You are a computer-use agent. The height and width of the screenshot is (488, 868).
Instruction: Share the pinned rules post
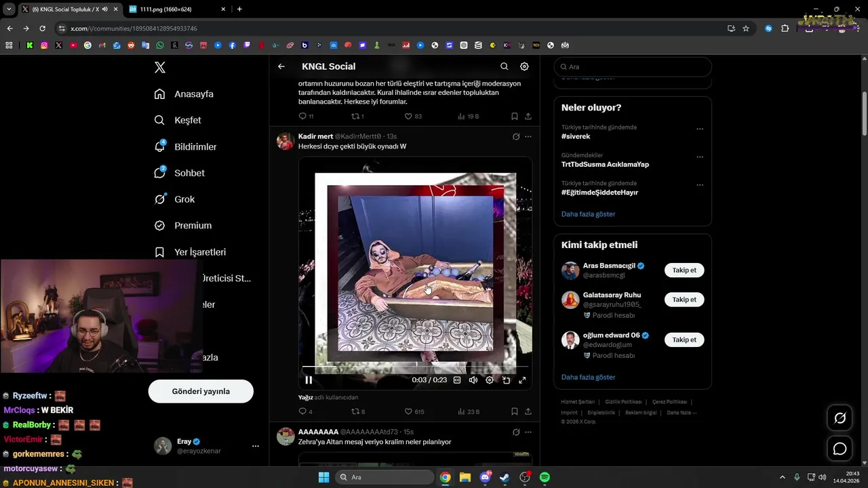(528, 116)
